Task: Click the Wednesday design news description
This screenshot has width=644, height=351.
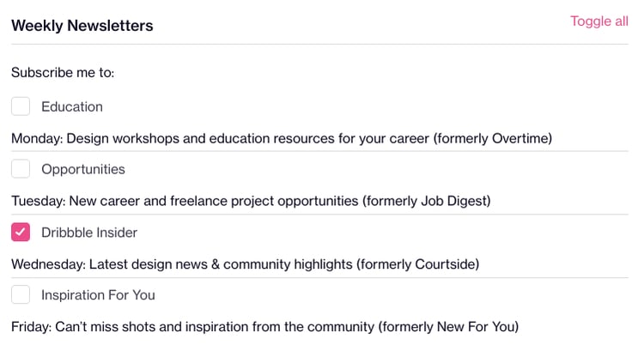Action: pyautogui.click(x=180, y=263)
